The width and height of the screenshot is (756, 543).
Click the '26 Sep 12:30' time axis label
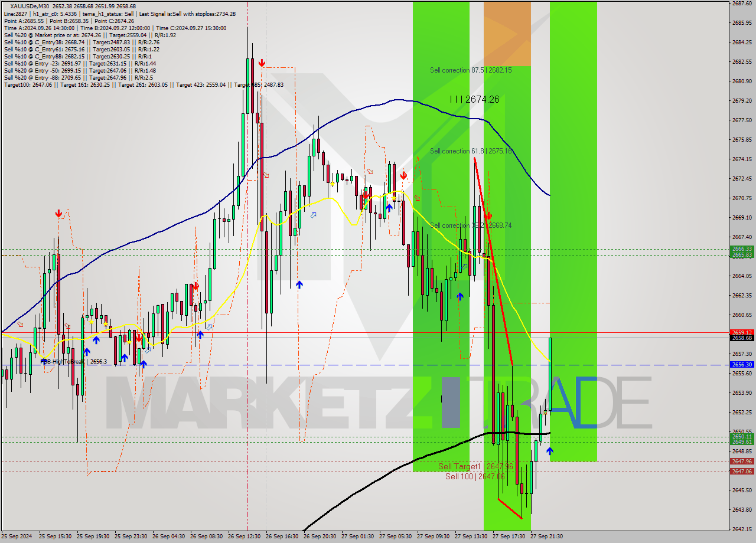pyautogui.click(x=244, y=537)
